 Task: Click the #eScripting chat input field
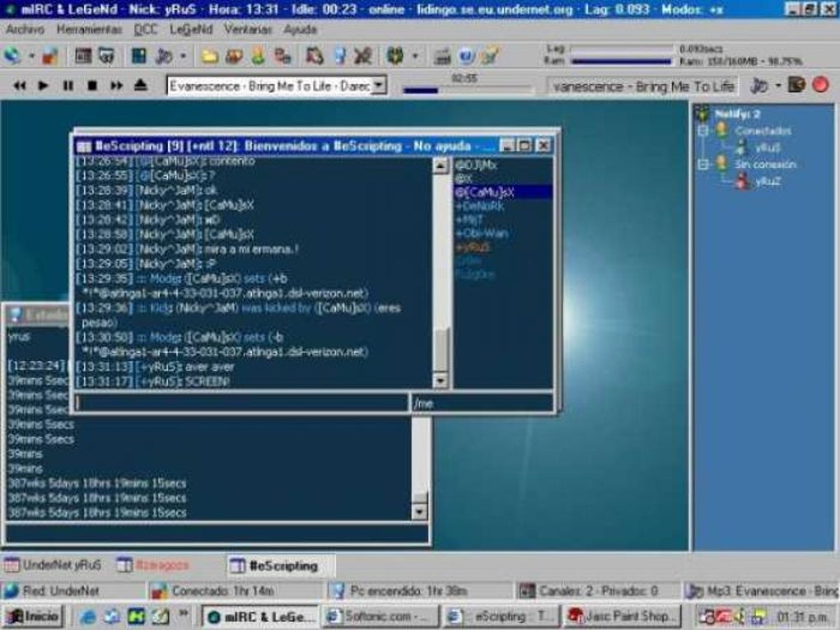coord(241,404)
